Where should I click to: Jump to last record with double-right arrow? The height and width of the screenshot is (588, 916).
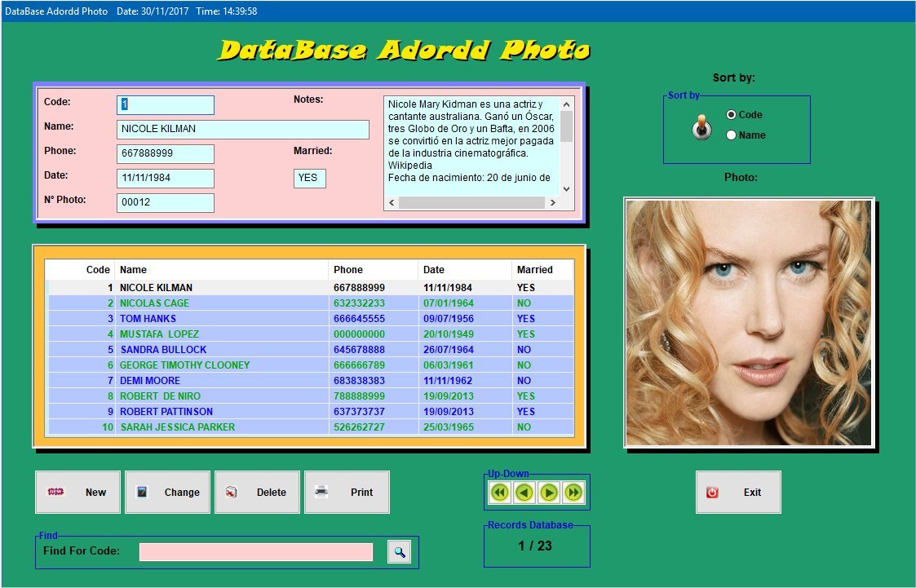(571, 492)
